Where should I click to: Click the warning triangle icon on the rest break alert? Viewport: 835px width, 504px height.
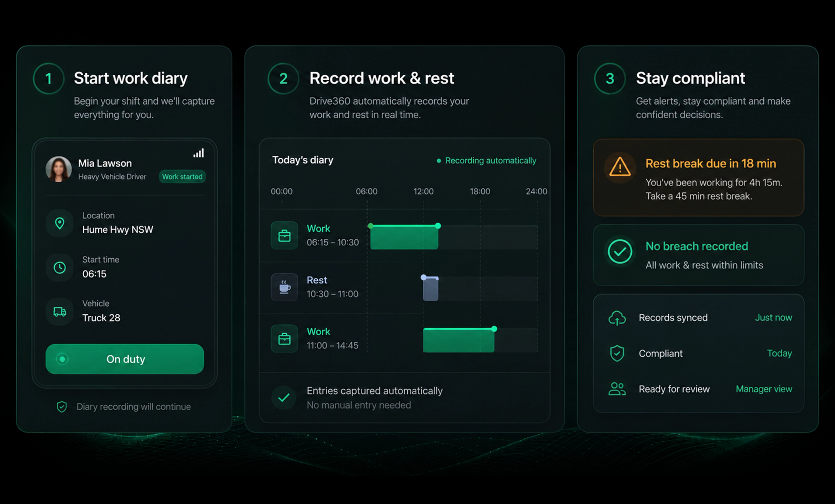pos(620,167)
